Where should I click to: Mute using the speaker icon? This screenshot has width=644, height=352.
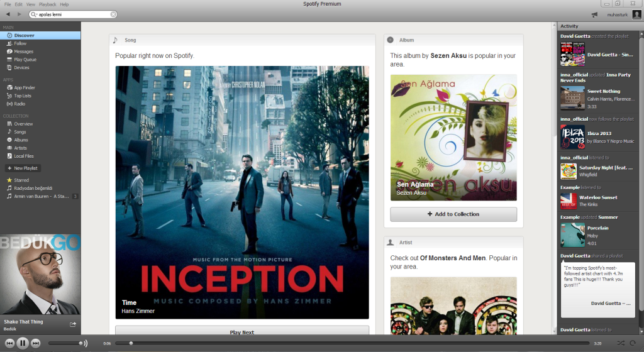(86, 343)
